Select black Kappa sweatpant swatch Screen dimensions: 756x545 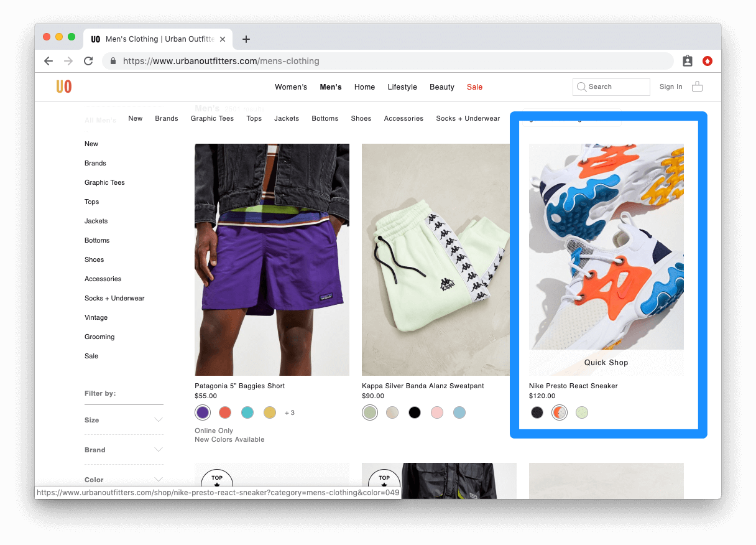415,412
